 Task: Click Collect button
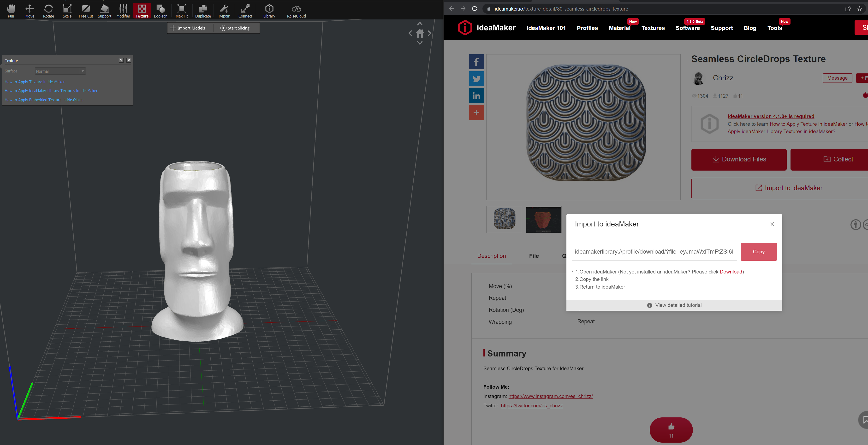pos(829,159)
